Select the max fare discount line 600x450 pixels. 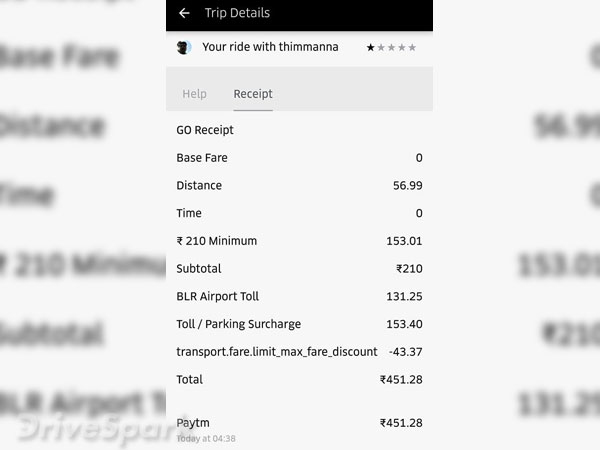[x=299, y=352]
